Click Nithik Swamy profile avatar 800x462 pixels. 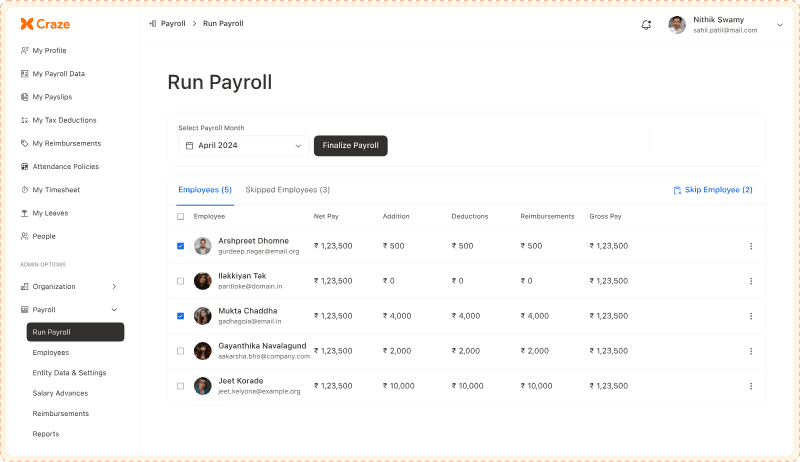click(x=677, y=24)
